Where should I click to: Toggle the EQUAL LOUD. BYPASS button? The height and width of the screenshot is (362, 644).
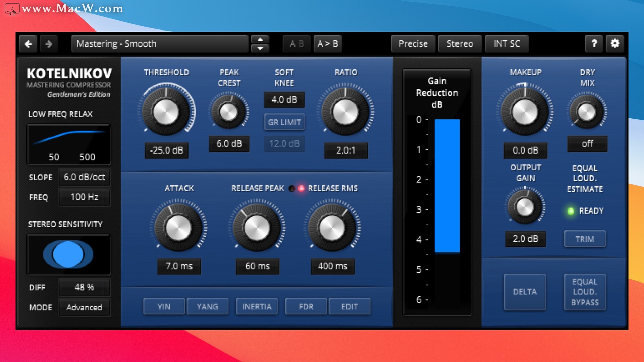pos(585,292)
